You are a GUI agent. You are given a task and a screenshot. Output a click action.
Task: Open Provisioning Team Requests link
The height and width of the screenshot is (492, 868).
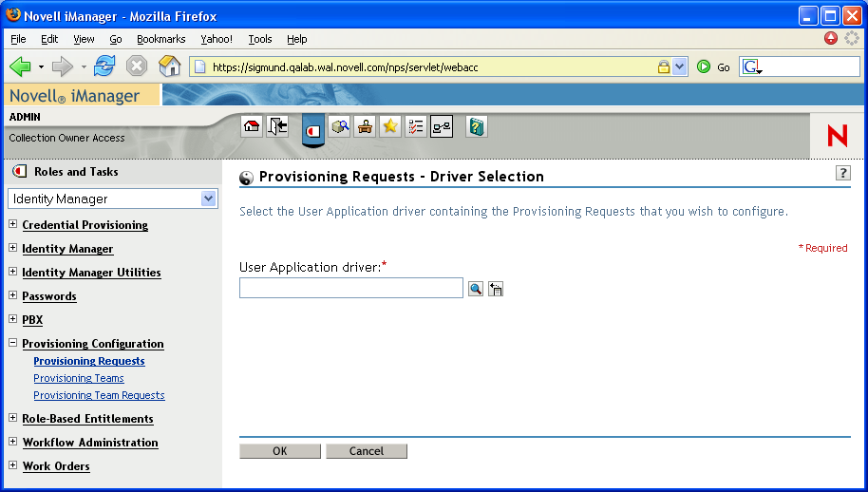(x=99, y=395)
